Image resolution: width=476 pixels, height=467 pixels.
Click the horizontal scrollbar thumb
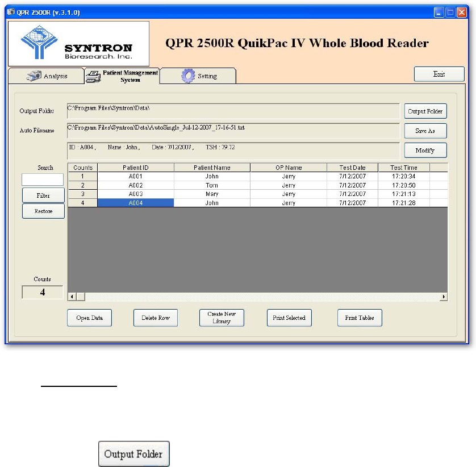[81, 297]
